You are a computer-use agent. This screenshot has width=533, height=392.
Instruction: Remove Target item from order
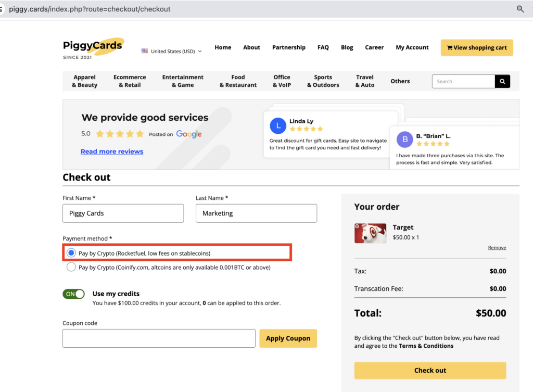point(497,247)
